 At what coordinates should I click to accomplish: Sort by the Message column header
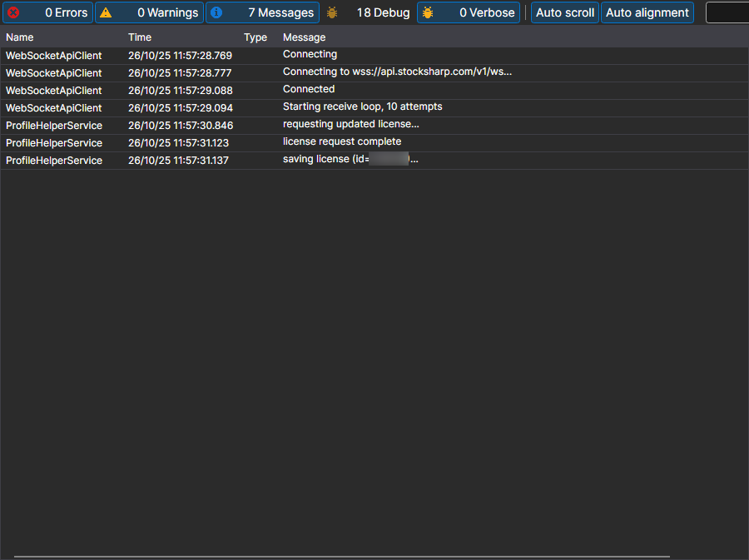pos(304,37)
